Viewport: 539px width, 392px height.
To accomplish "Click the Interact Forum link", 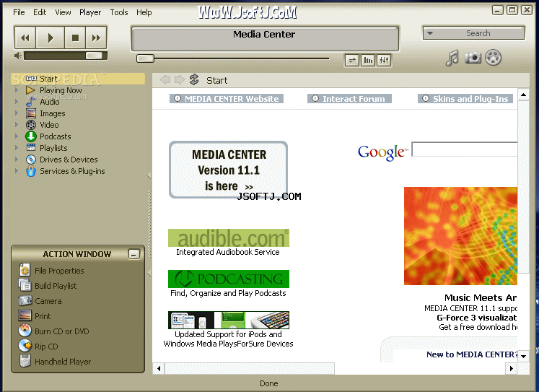I will (349, 99).
